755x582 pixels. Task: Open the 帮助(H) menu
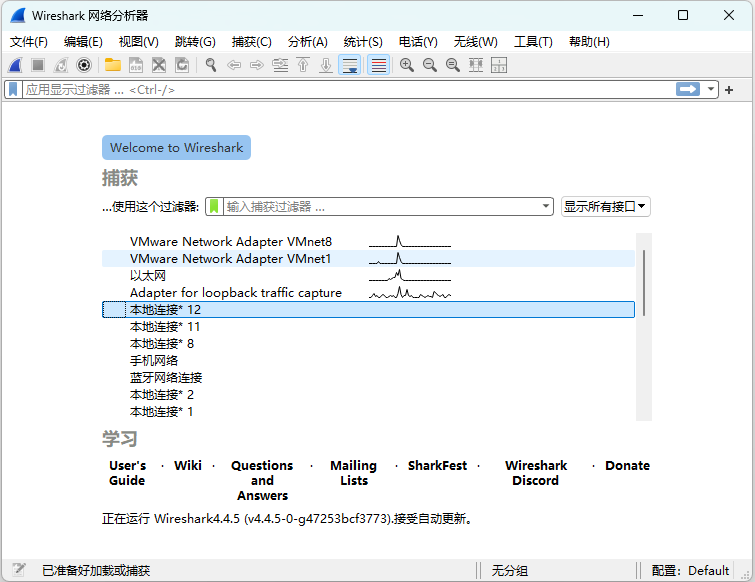pos(589,42)
